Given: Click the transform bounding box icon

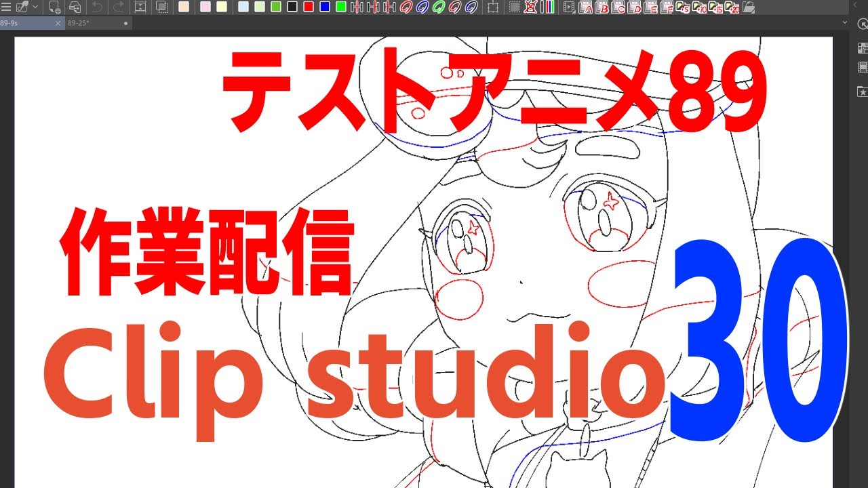Looking at the screenshot, I should click(493, 7).
